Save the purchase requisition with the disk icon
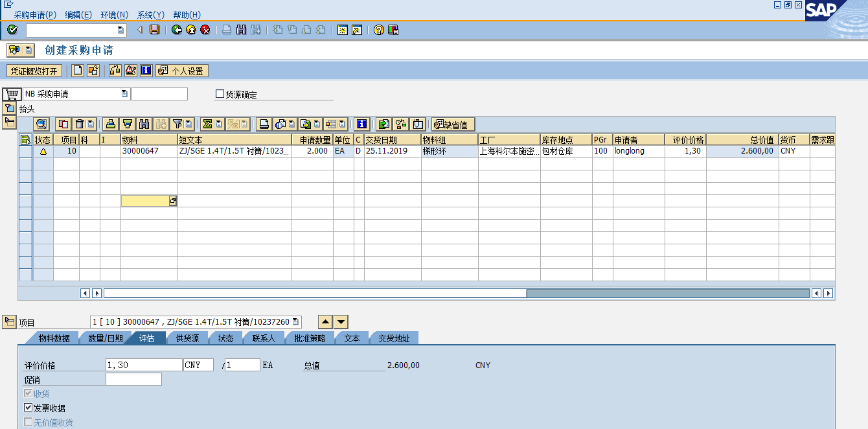This screenshot has width=868, height=429. pyautogui.click(x=153, y=29)
